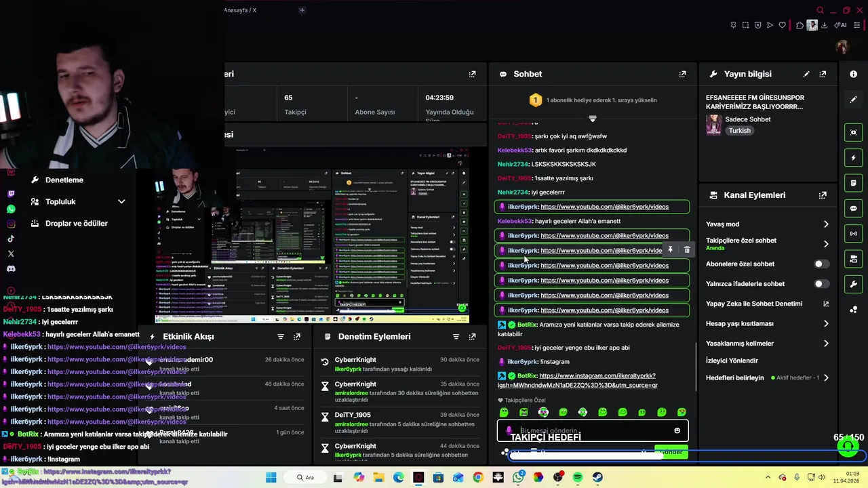Open the emoji picker in the chat input
The width and height of the screenshot is (868, 488).
click(677, 430)
